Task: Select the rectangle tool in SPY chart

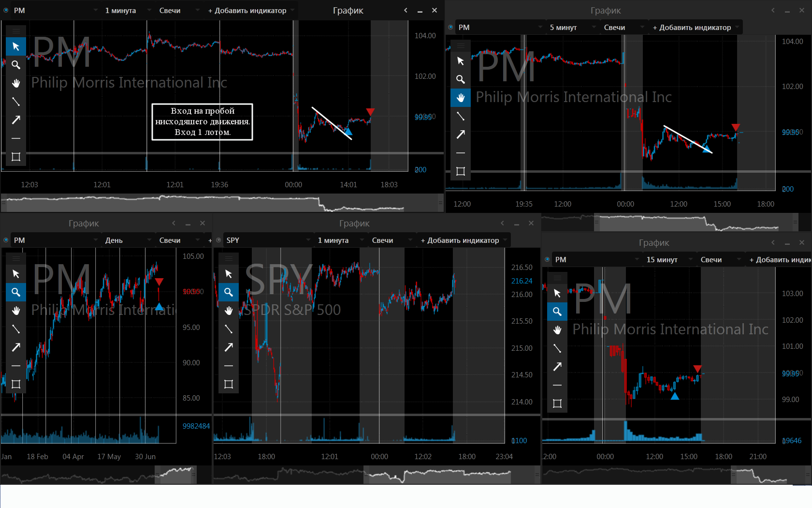Action: coord(229,384)
